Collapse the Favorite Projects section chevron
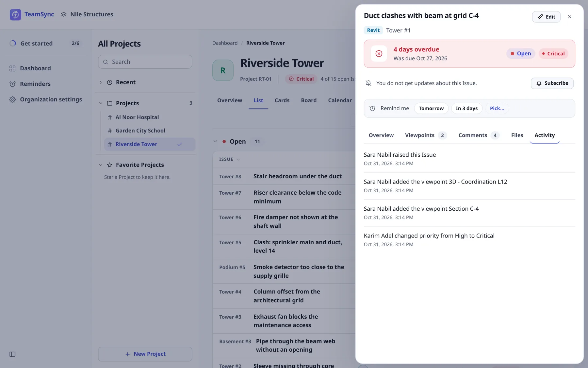The height and width of the screenshot is (368, 588). pos(101,165)
